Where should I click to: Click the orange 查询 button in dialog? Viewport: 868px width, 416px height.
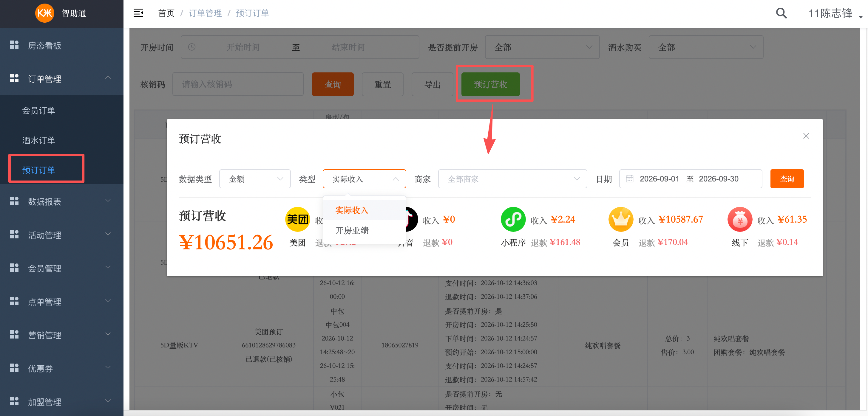787,179
